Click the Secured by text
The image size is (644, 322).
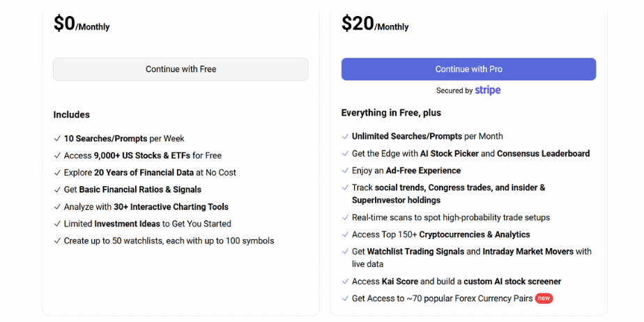point(454,91)
